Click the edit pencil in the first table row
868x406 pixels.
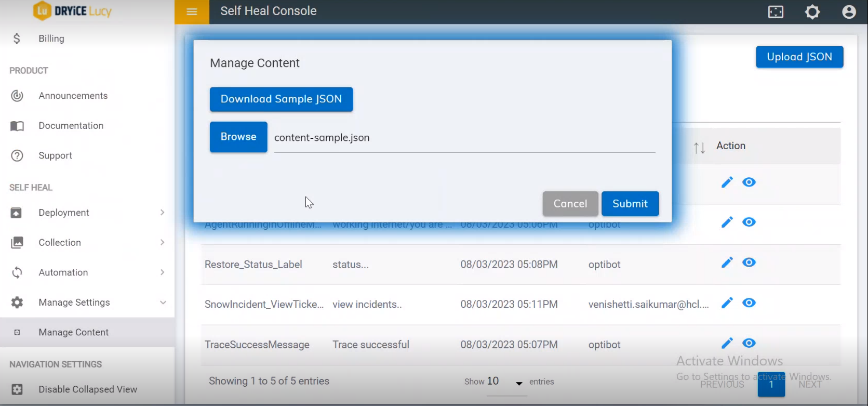pyautogui.click(x=727, y=182)
